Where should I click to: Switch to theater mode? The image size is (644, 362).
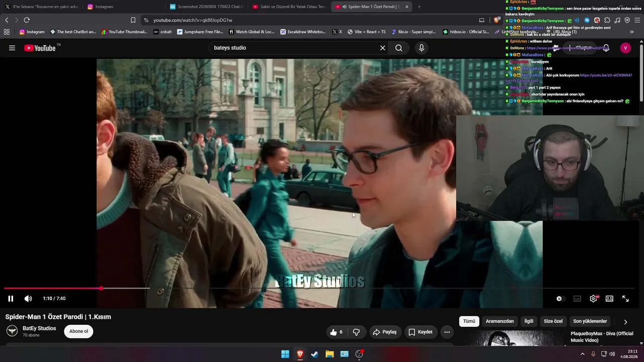click(x=609, y=299)
